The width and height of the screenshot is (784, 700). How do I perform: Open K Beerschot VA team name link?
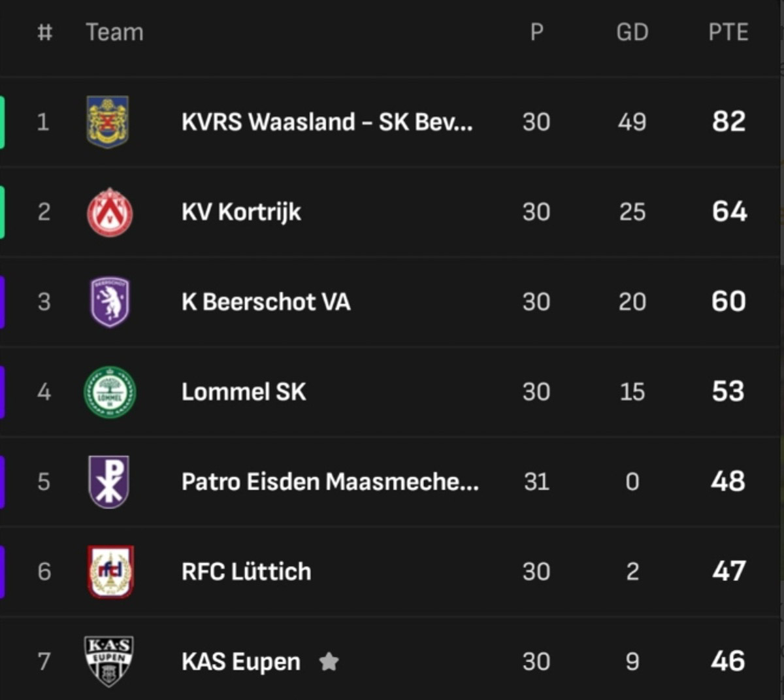pos(265,302)
